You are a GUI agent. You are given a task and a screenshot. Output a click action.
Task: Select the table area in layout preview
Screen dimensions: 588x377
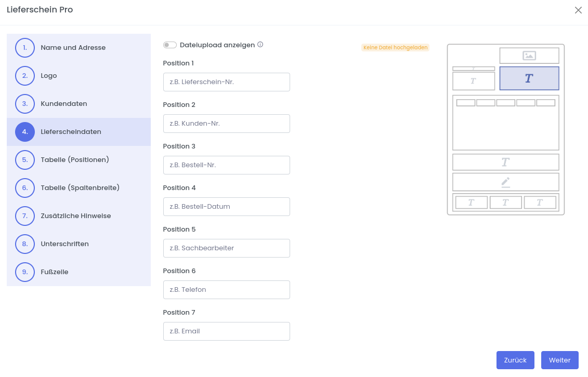tap(505, 123)
